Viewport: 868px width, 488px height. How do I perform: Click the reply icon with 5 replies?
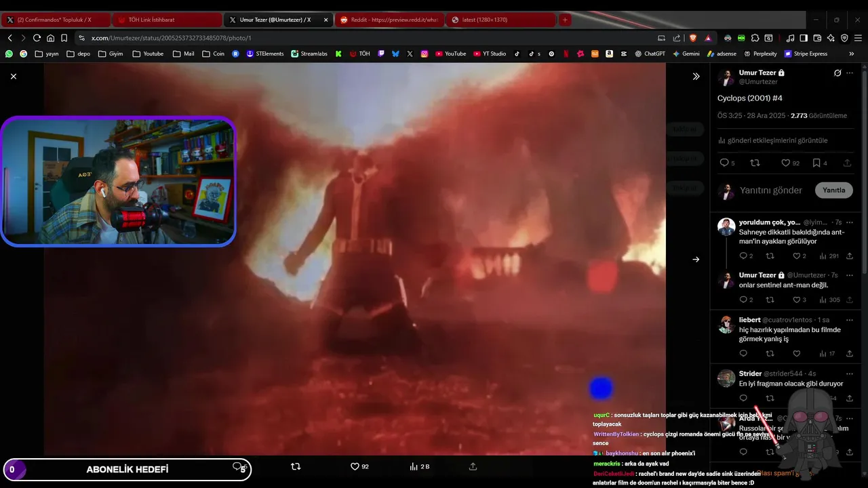[x=724, y=163]
